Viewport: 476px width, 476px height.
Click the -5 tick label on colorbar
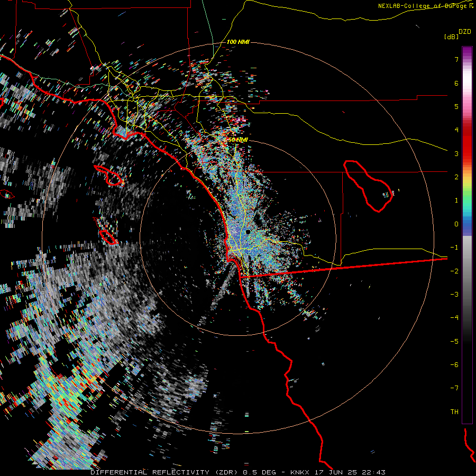[x=454, y=342]
